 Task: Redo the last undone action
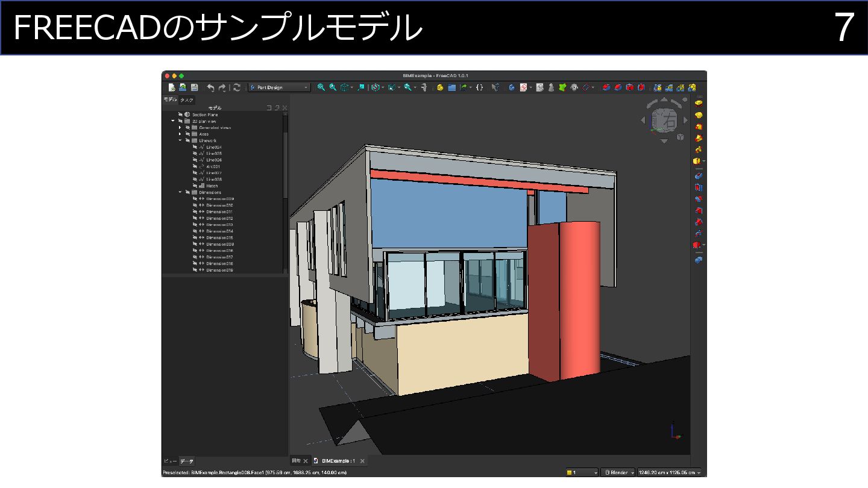tap(222, 87)
